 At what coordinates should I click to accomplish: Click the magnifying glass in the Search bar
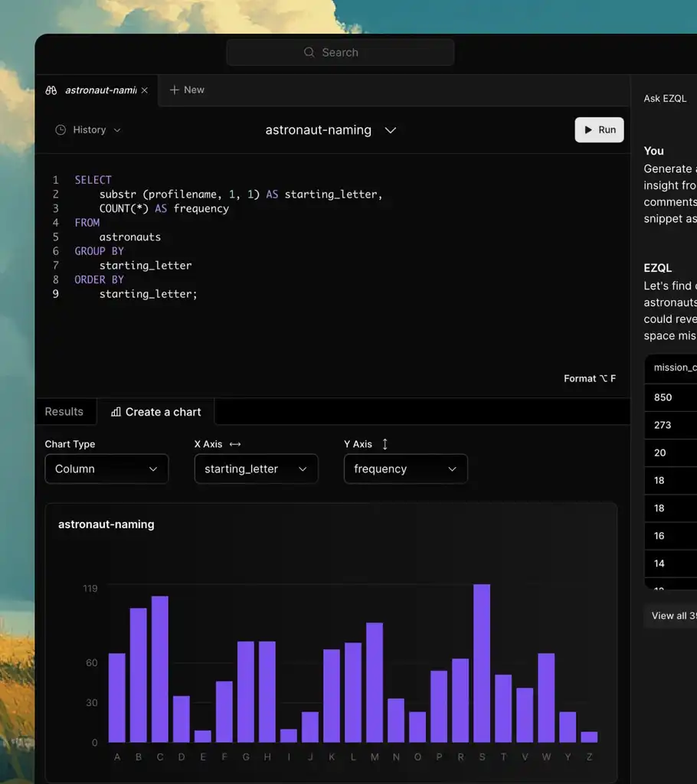pos(309,52)
